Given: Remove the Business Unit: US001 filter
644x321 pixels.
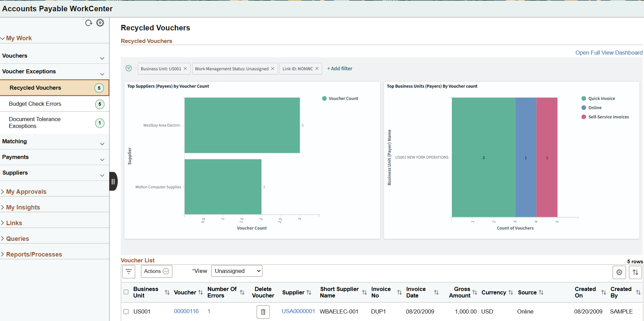Looking at the screenshot, I should point(185,69).
